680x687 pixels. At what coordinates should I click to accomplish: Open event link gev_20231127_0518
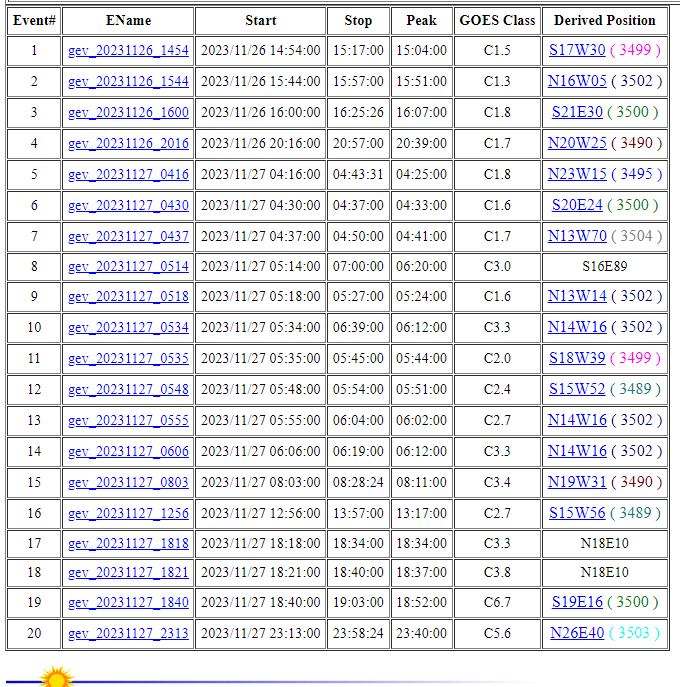[x=128, y=297]
